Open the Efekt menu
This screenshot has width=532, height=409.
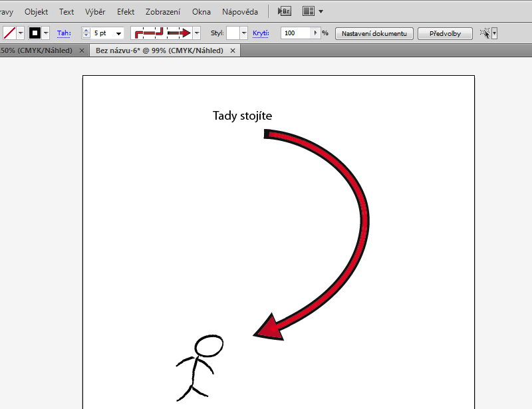click(x=126, y=12)
